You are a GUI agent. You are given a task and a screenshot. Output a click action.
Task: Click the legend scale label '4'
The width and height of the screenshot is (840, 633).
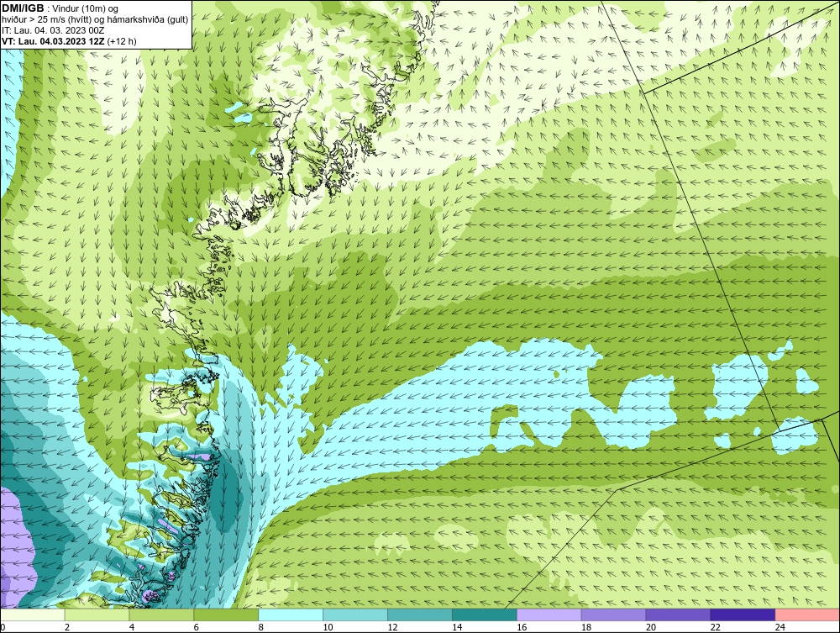[132, 627]
